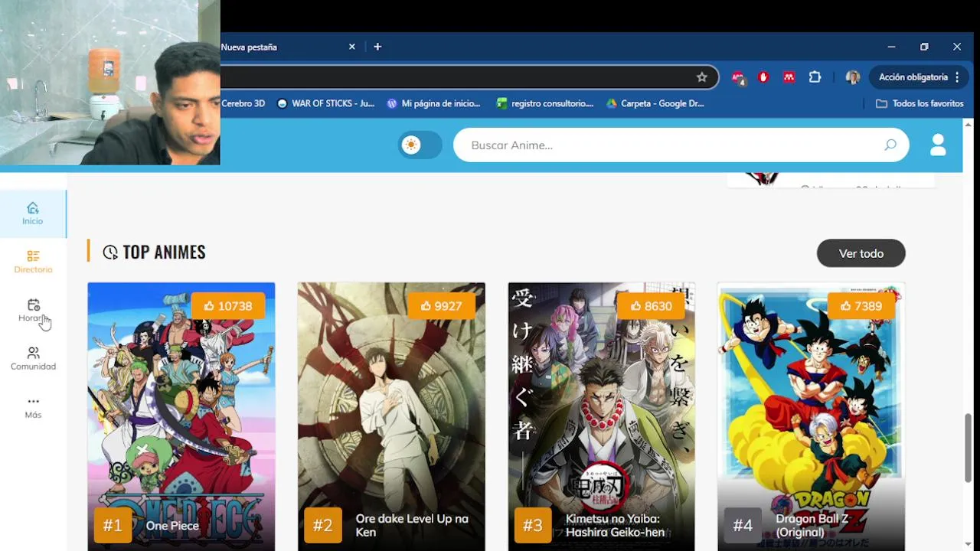
Task: Open the Comunidad sidebar section
Action: pos(33,358)
